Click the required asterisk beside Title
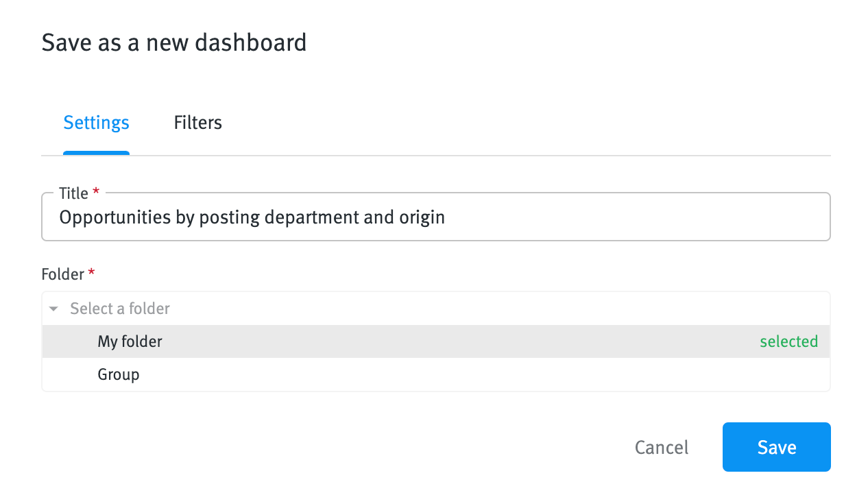 click(97, 193)
